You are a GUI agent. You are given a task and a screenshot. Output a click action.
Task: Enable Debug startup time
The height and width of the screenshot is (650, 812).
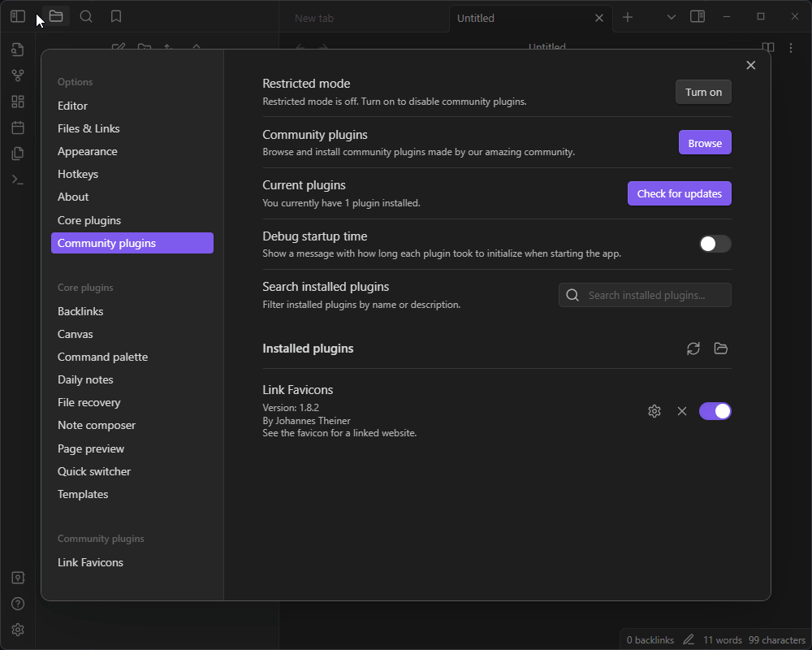pyautogui.click(x=715, y=244)
